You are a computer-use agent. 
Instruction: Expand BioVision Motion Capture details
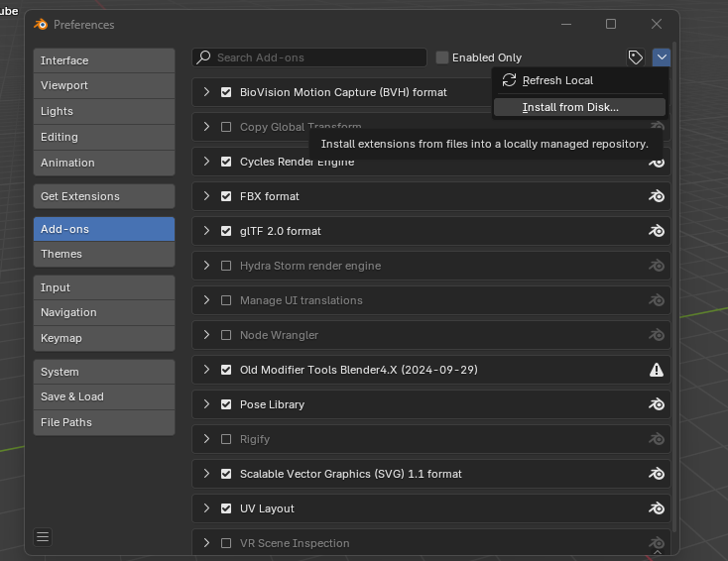pos(206,92)
